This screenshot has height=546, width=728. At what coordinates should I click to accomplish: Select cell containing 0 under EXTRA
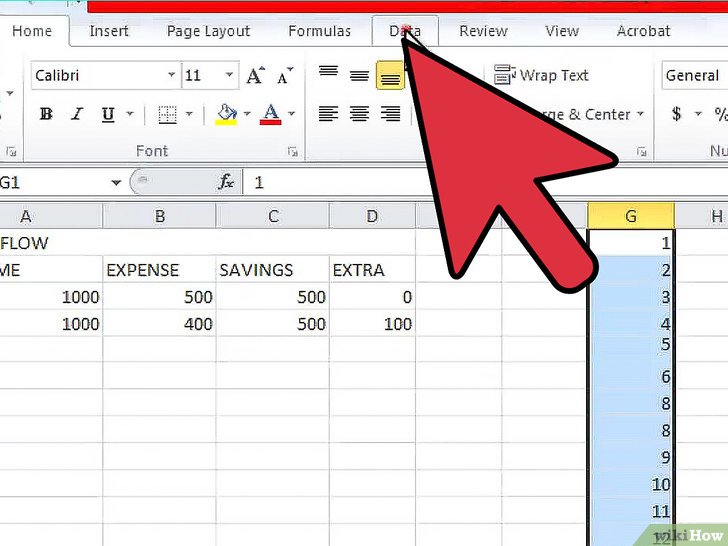coord(372,297)
